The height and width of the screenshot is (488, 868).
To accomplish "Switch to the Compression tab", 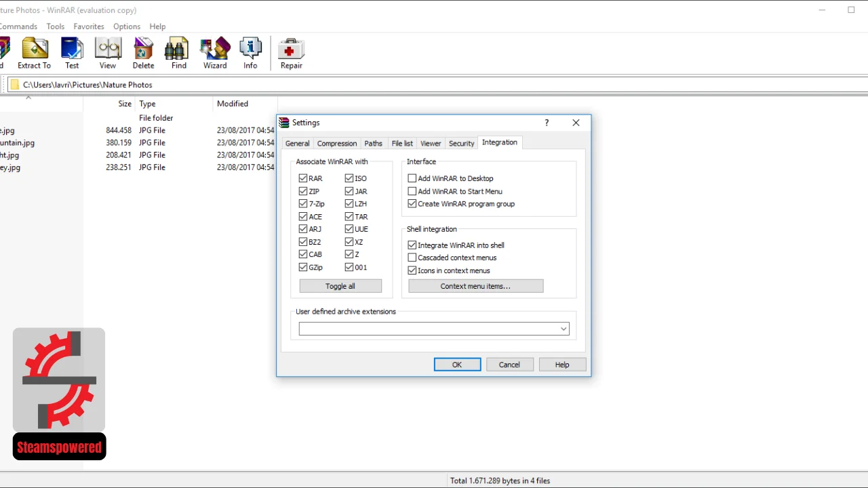I will click(337, 143).
